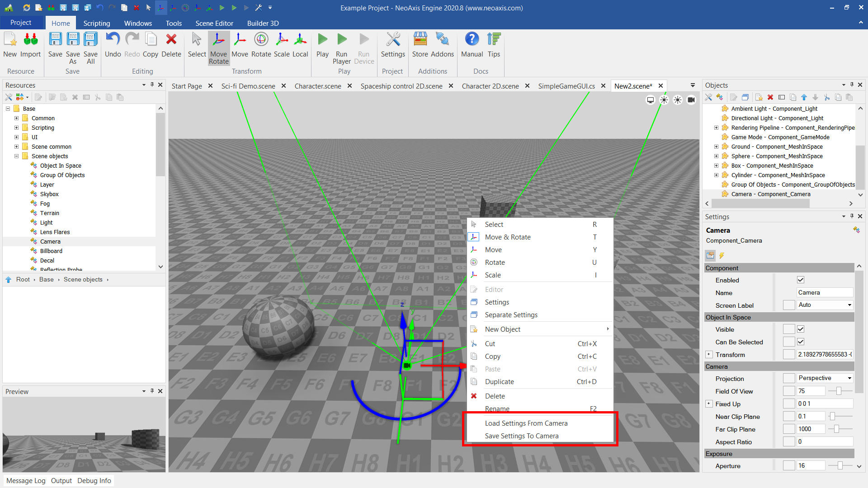Open the project Settings wrench icon
The image size is (868, 488).
[392, 45]
